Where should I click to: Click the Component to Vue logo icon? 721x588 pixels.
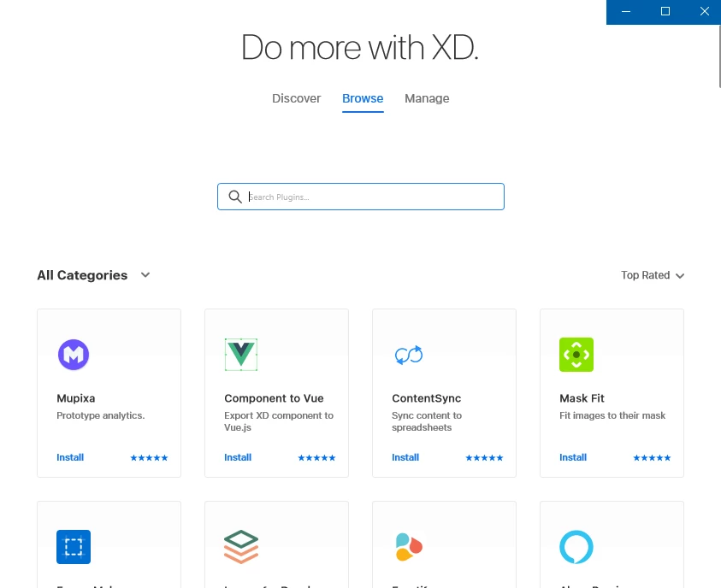pos(241,355)
